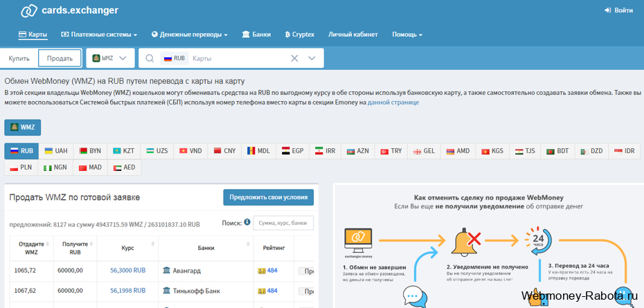This screenshot has height=308, width=644.
Task: Open the Cryptex menu item
Action: [x=299, y=35]
